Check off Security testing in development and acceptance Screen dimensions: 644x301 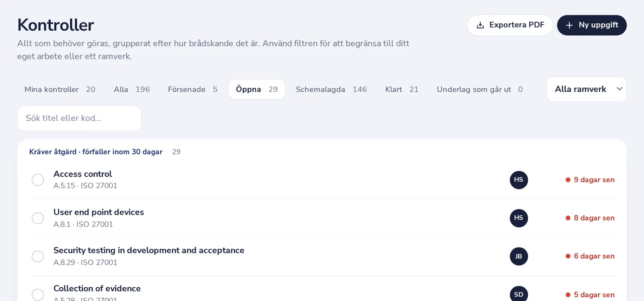tap(38, 256)
